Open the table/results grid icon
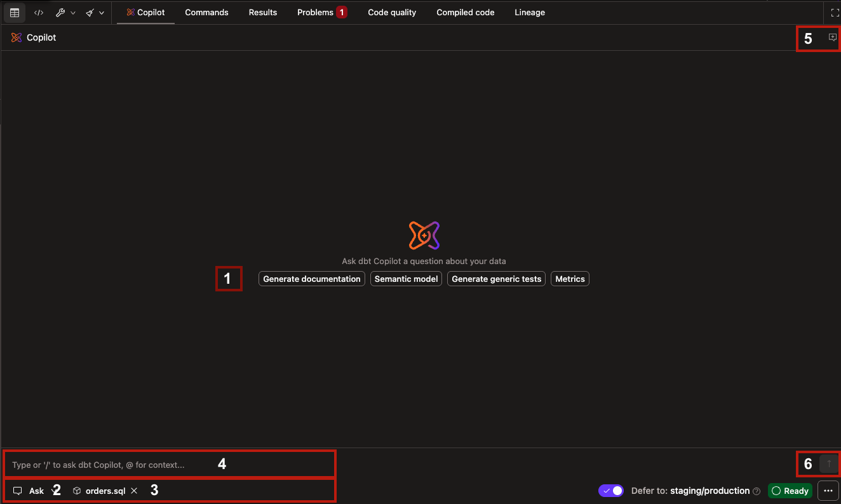The width and height of the screenshot is (841, 504). click(14, 13)
